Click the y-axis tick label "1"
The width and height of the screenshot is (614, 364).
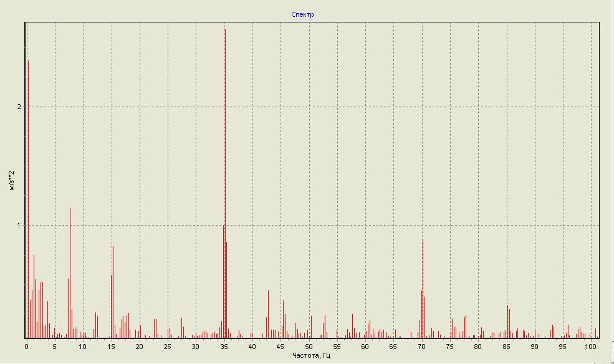pos(19,226)
